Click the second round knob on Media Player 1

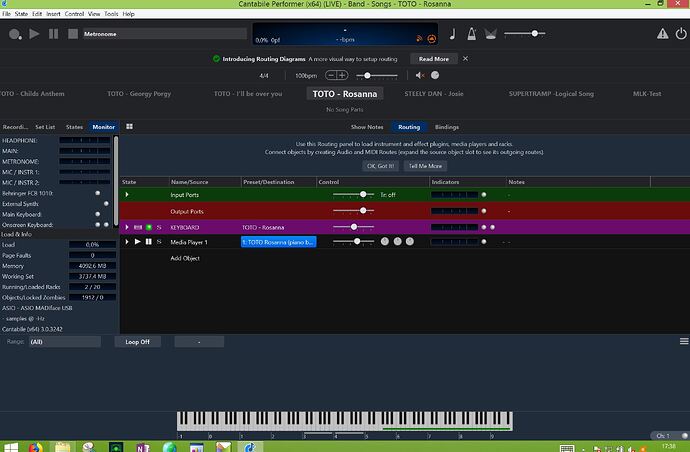397,241
